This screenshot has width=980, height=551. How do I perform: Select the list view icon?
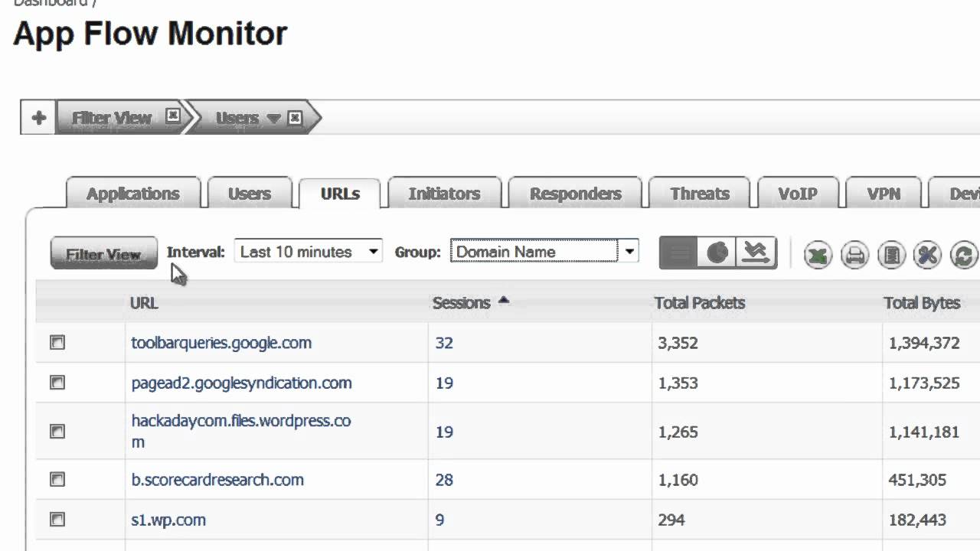coord(678,253)
